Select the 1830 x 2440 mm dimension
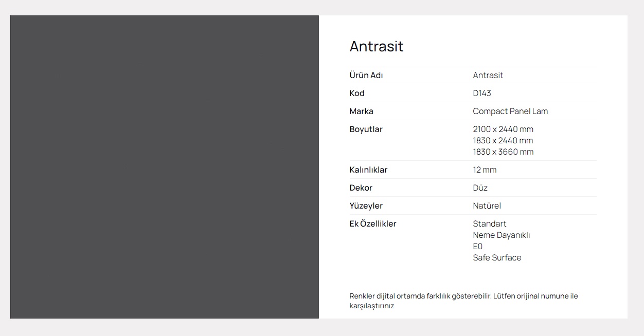Viewport: 644px width, 336px height. (503, 140)
